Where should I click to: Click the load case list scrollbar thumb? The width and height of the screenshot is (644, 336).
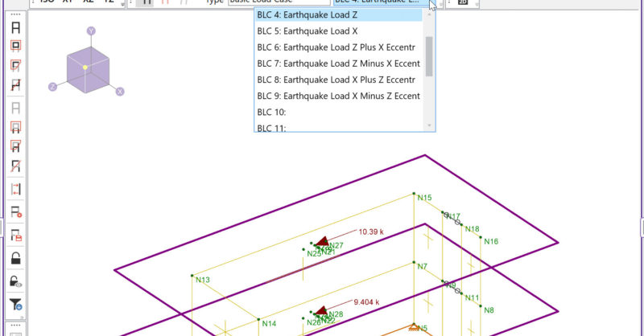(x=429, y=56)
